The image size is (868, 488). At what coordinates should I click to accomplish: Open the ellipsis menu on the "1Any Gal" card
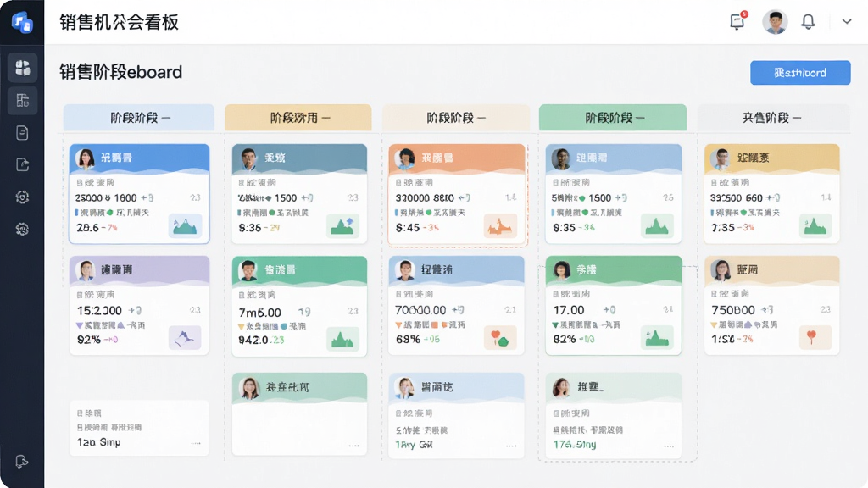(x=511, y=446)
